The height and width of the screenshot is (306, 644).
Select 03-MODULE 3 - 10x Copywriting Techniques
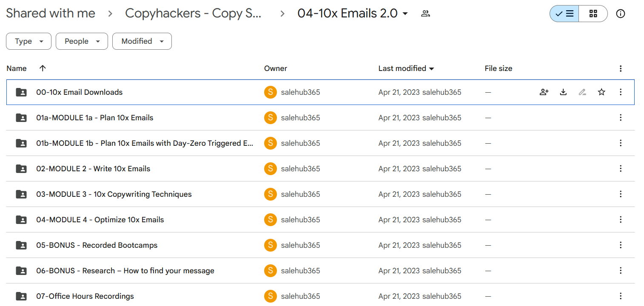114,194
